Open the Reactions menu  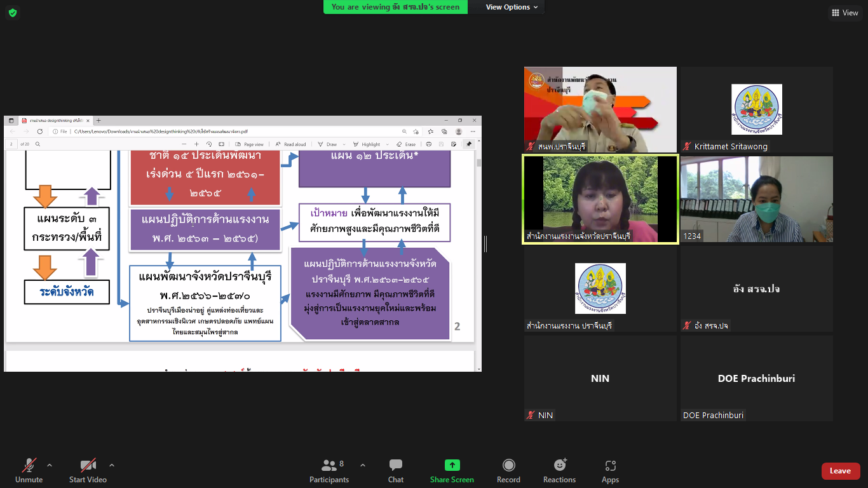coord(559,471)
